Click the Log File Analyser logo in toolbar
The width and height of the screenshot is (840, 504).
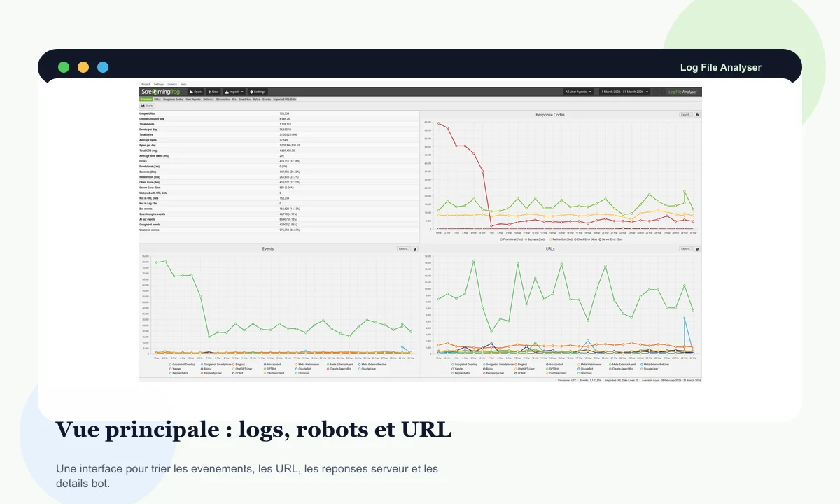(x=682, y=92)
